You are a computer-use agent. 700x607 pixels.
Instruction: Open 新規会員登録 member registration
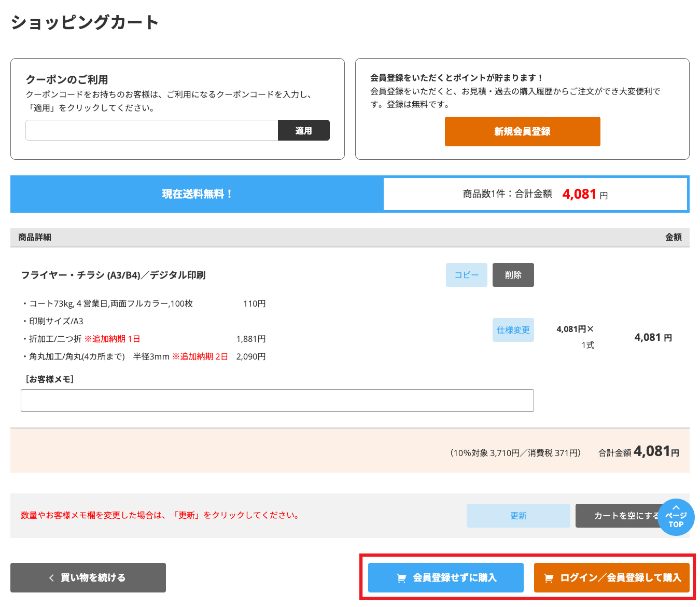click(522, 131)
